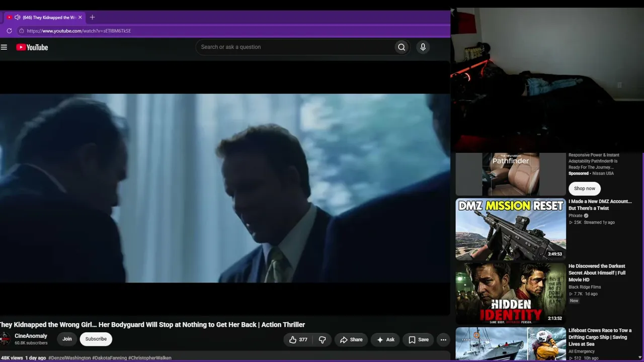Start voice search with microphone icon
Screen dimensions: 644x362
click(423, 47)
